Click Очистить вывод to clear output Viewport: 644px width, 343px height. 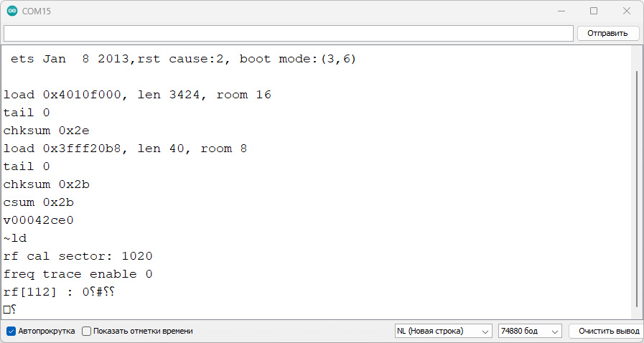604,331
